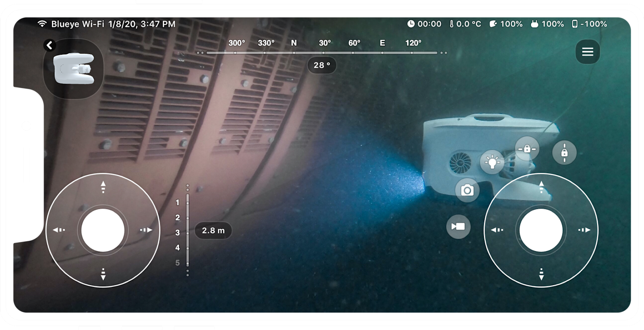Tap the left joystick center knob
Image resolution: width=644 pixels, height=330 pixels.
pos(103,230)
